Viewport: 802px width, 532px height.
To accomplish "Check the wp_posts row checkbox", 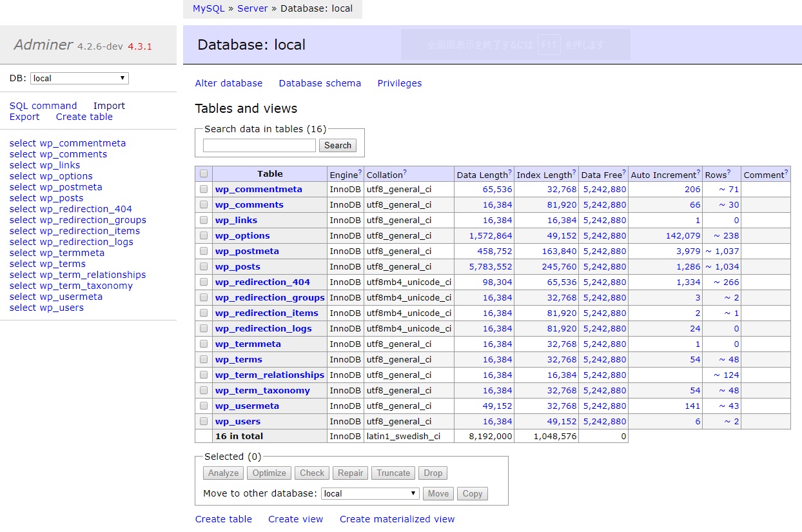I will [204, 266].
